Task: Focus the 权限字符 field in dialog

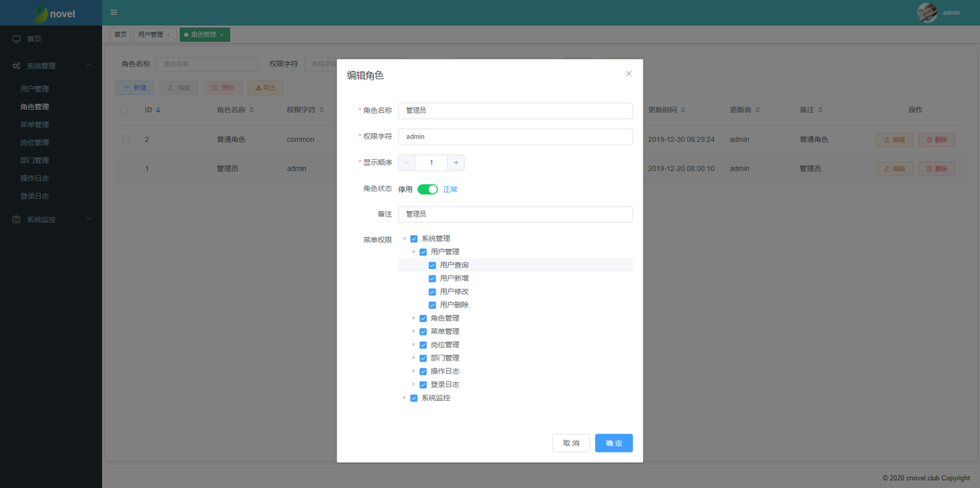Action: pos(515,137)
